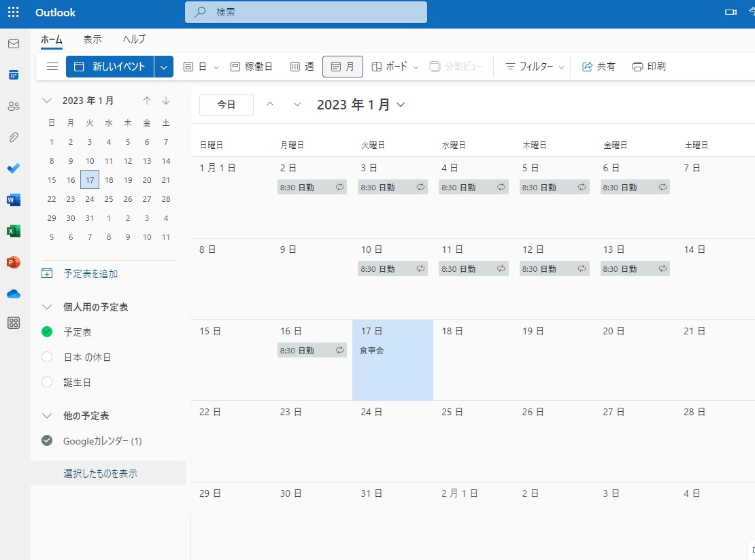The image size is (755, 560).
Task: Click 選択したものを表示
Action: tap(100, 474)
